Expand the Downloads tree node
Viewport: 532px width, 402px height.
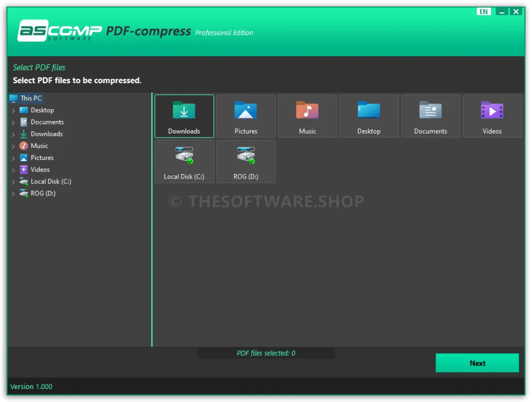(13, 135)
